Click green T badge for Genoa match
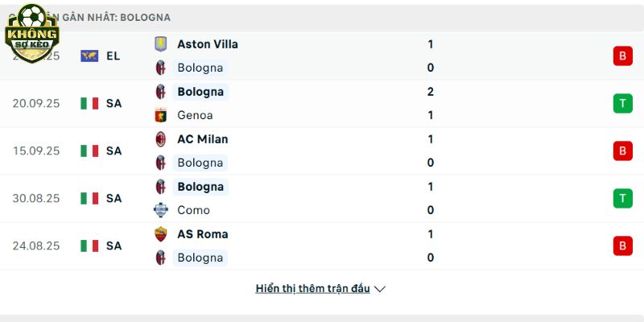The width and height of the screenshot is (644, 322). (x=622, y=104)
